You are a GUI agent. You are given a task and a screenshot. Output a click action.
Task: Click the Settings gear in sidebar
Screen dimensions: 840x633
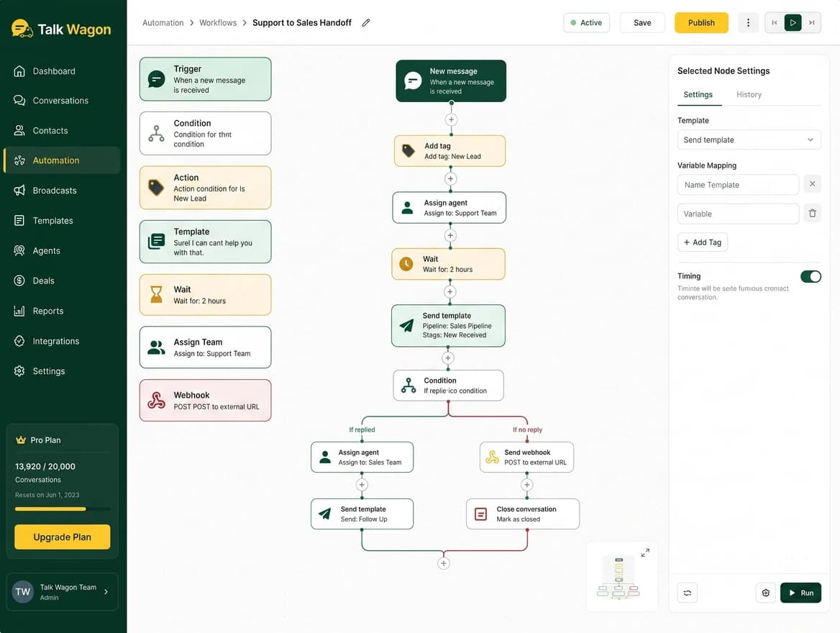[19, 371]
